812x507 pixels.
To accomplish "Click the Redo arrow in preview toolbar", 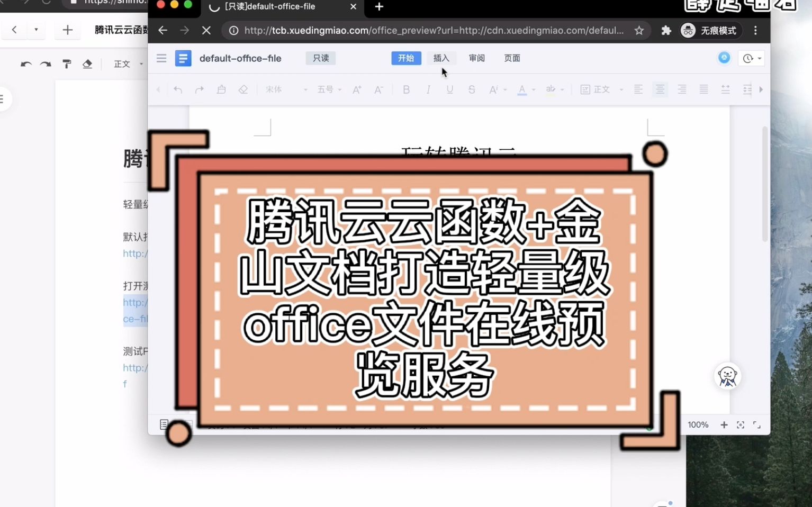I will (x=200, y=90).
